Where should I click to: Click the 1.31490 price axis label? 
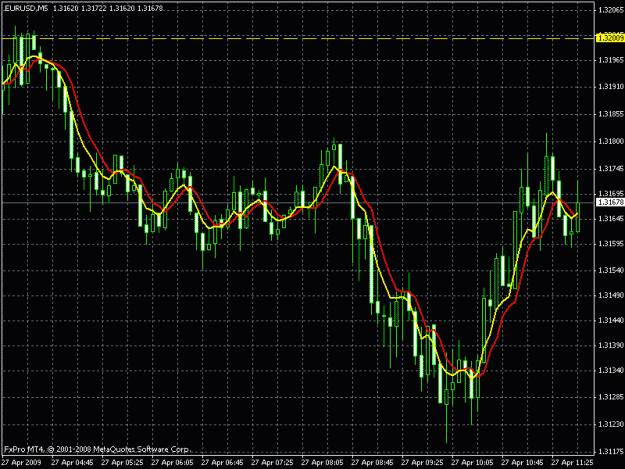click(x=611, y=295)
